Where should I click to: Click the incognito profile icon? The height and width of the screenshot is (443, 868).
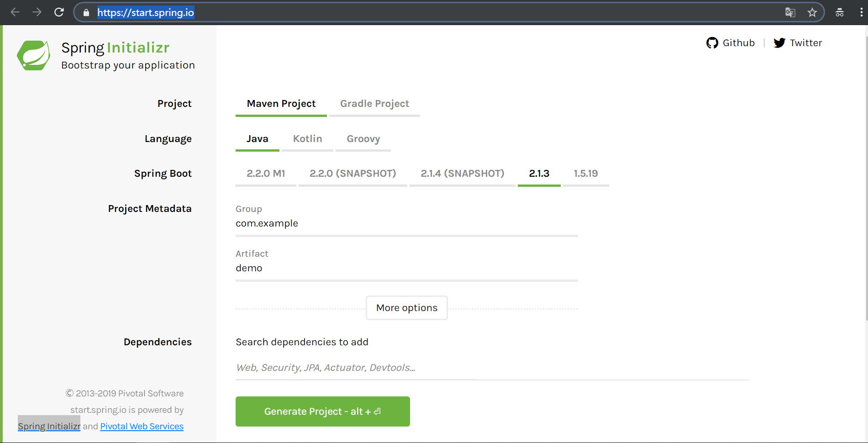[840, 13]
